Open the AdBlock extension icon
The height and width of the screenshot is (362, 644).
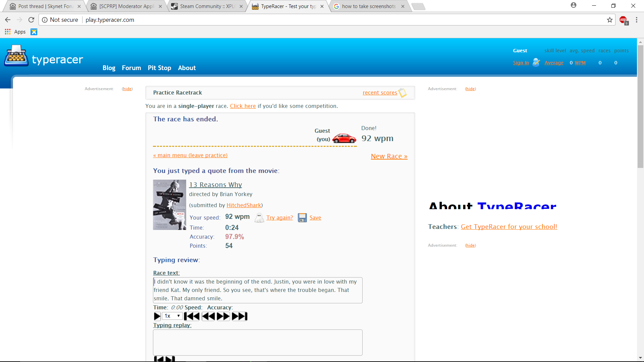pos(624,20)
